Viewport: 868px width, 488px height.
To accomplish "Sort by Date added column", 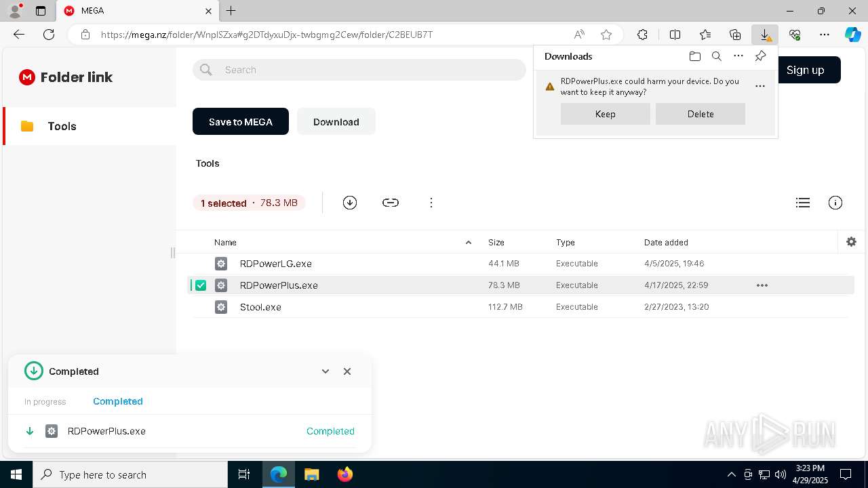I will point(666,243).
